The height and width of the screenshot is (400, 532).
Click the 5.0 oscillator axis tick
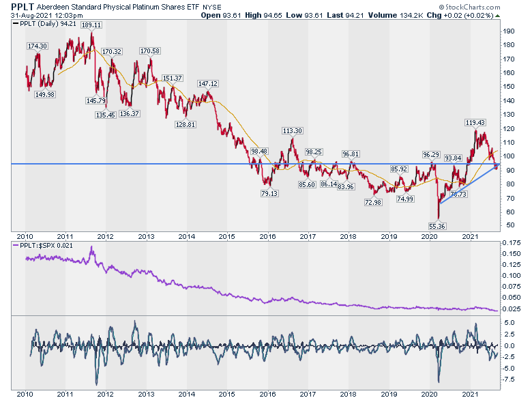coord(509,323)
